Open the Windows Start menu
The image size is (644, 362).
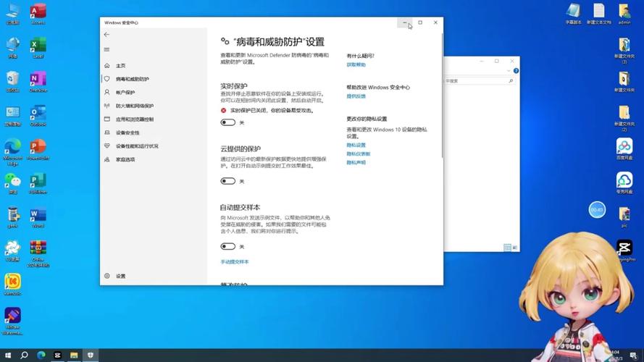coord(8,355)
